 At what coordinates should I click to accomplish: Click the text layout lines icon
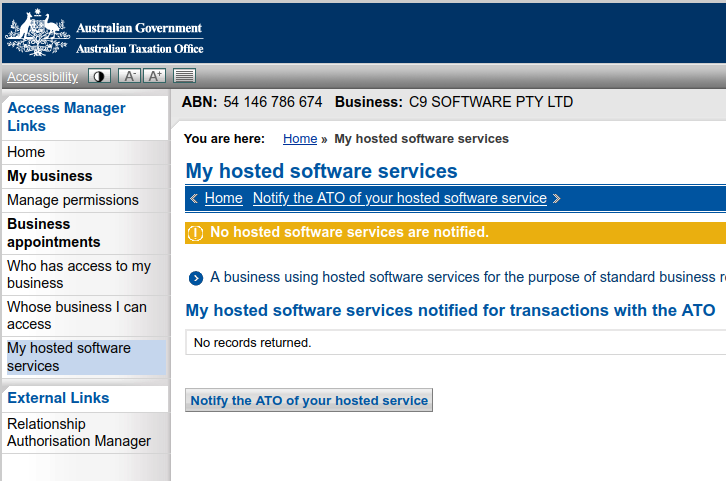click(x=184, y=76)
